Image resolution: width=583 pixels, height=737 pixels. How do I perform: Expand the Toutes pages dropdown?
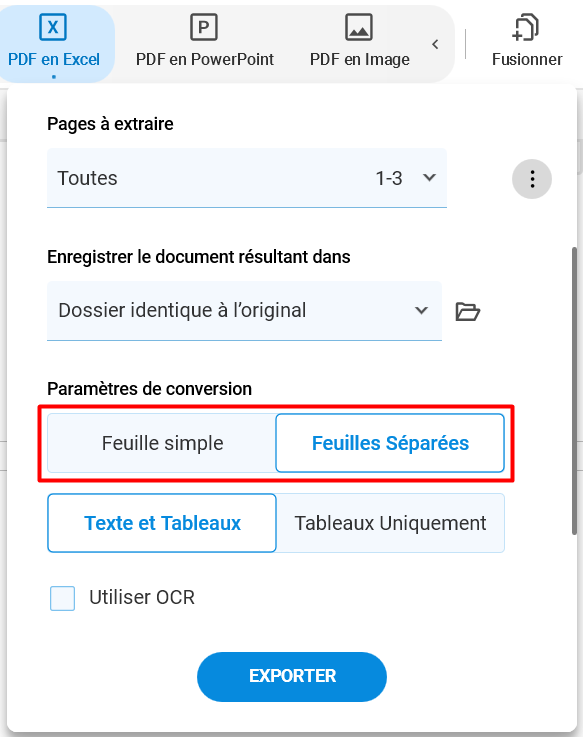(247, 178)
